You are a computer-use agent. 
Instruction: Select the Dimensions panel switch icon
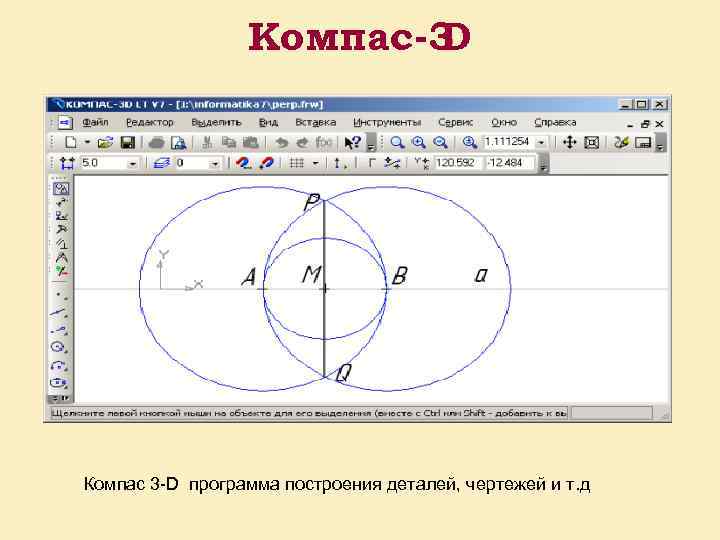(x=61, y=202)
